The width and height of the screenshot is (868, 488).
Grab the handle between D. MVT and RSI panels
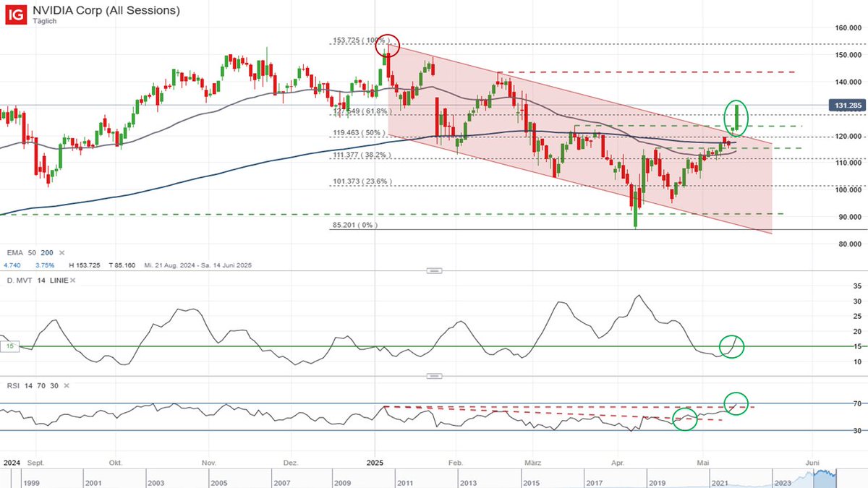coord(434,376)
